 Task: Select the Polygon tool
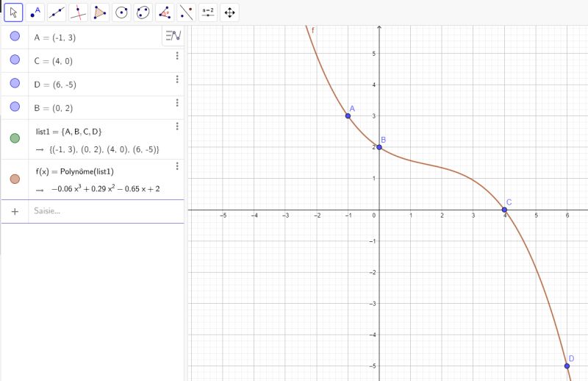(100, 13)
